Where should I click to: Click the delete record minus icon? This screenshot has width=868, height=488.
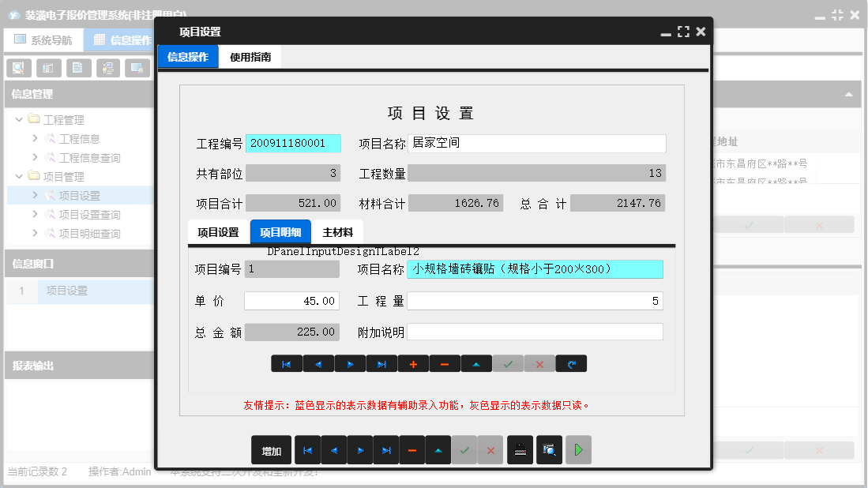(x=445, y=363)
